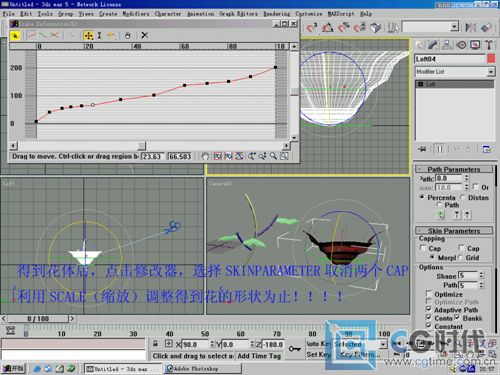Click the red object color swatch
The image size is (500, 375).
pyautogui.click(x=491, y=59)
